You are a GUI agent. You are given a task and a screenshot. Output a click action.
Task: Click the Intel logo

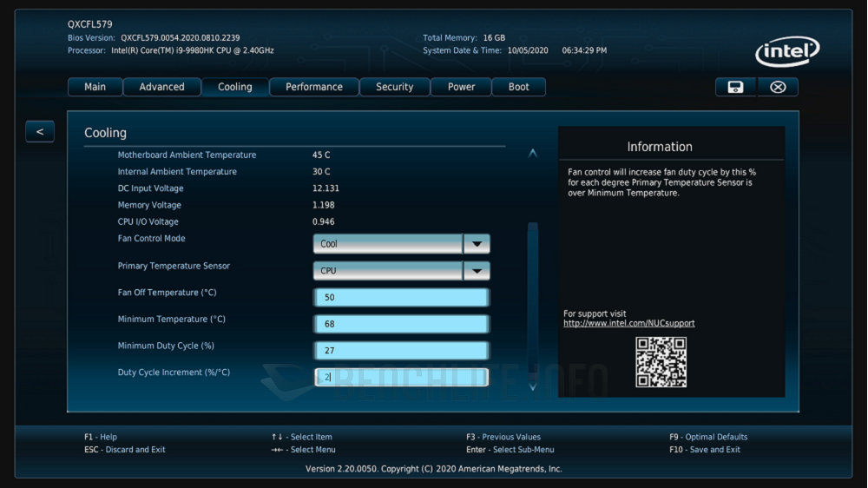[787, 51]
